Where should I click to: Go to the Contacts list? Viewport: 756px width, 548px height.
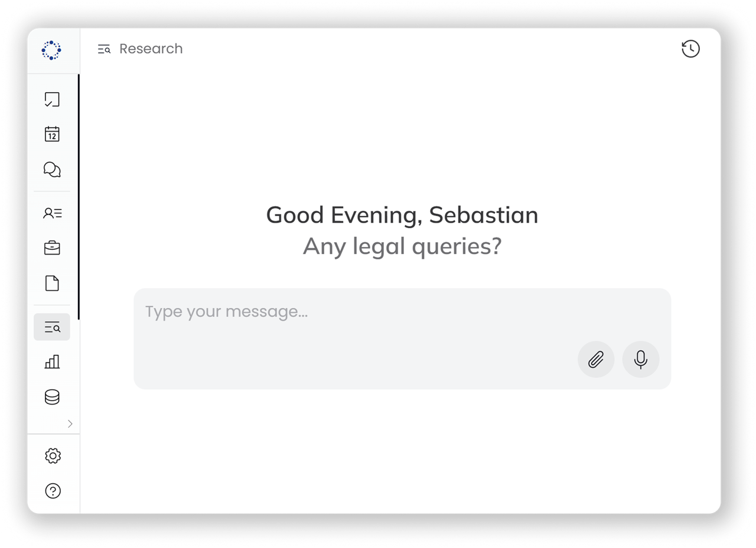point(52,213)
